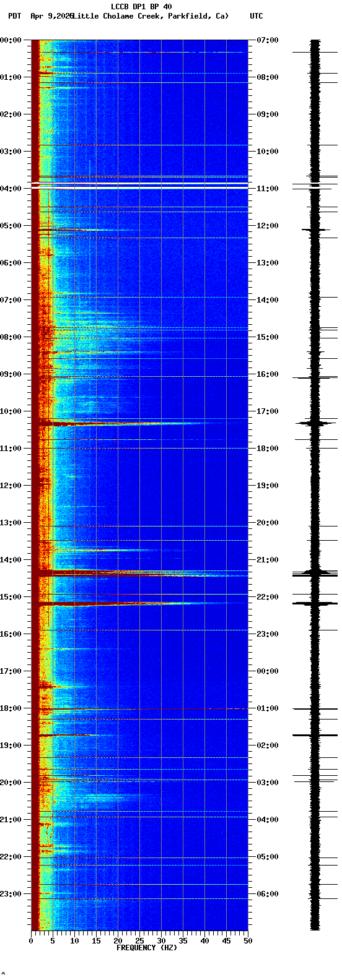This screenshot has height=980, width=342.
Task: Click the white data gap band before 04:00 PDT
Action: pyautogui.click(x=139, y=184)
